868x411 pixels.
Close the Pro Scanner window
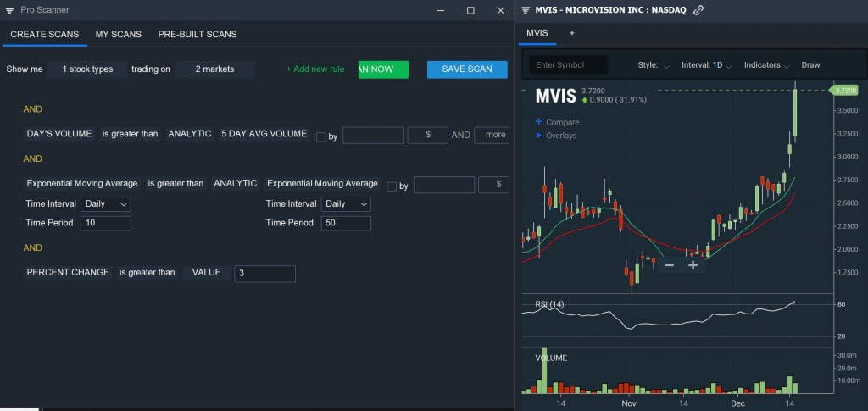500,10
